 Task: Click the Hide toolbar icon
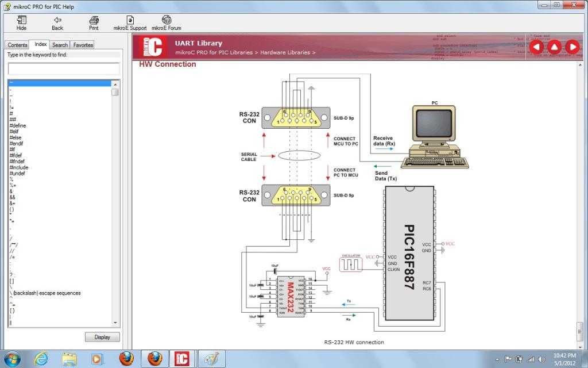21,23
